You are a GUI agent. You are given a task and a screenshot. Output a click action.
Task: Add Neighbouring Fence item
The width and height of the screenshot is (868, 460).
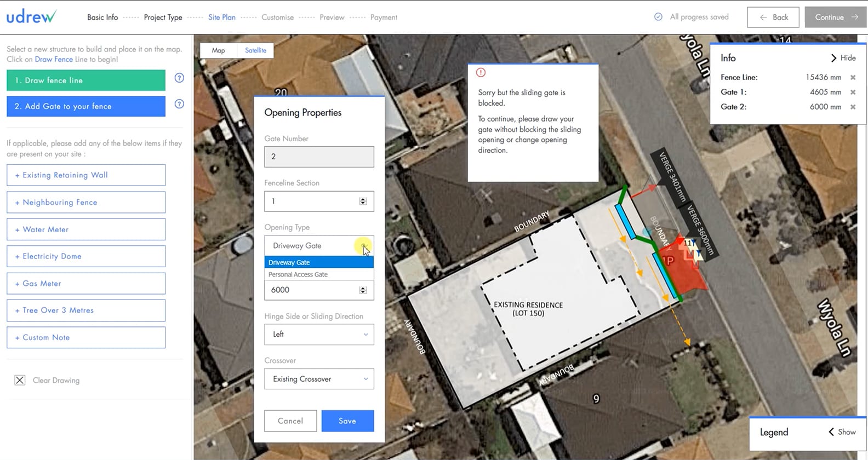coord(86,202)
